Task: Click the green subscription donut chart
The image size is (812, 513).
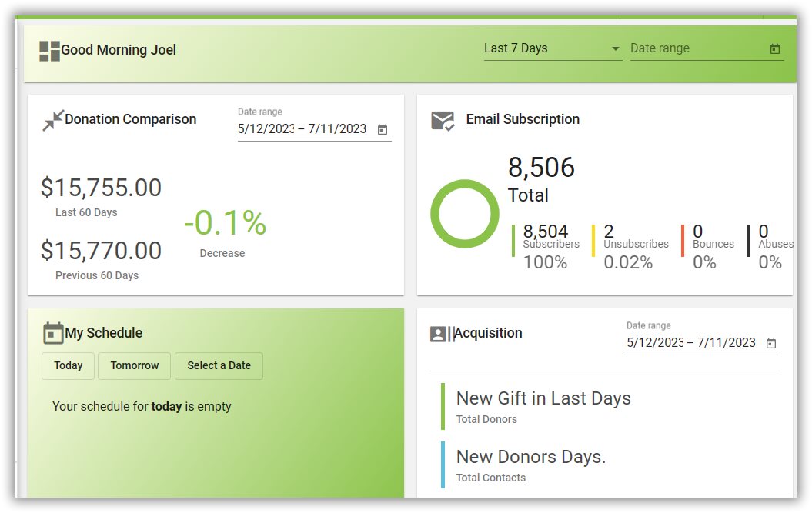Action: 465,214
